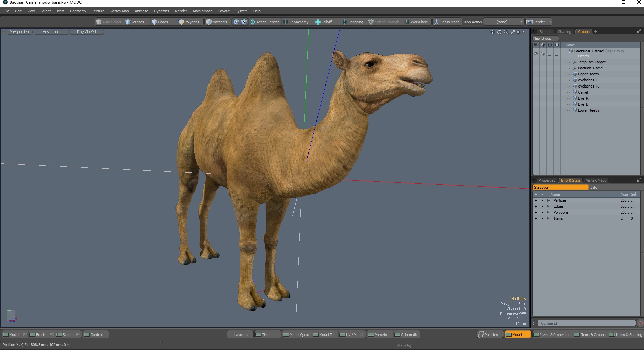Click the Model Quad layout button
The height and width of the screenshot is (350, 644).
(x=296, y=335)
